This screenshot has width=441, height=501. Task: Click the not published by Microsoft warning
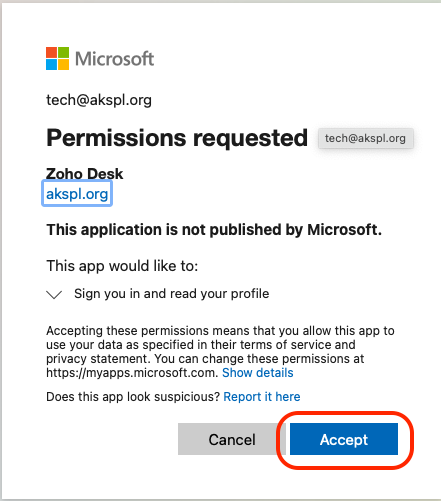click(214, 230)
